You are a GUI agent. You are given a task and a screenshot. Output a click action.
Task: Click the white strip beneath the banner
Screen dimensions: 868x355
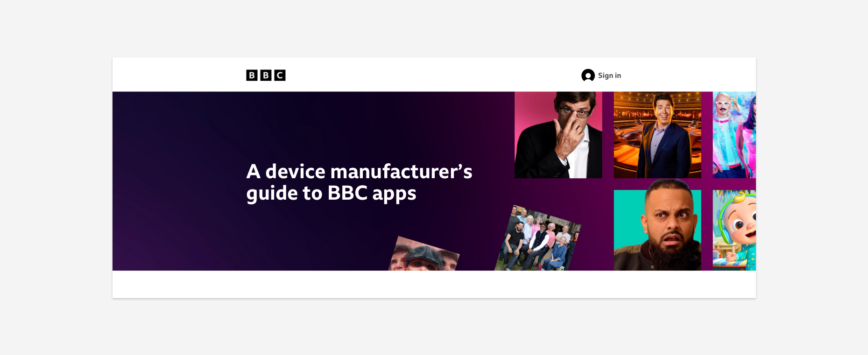tap(434, 284)
